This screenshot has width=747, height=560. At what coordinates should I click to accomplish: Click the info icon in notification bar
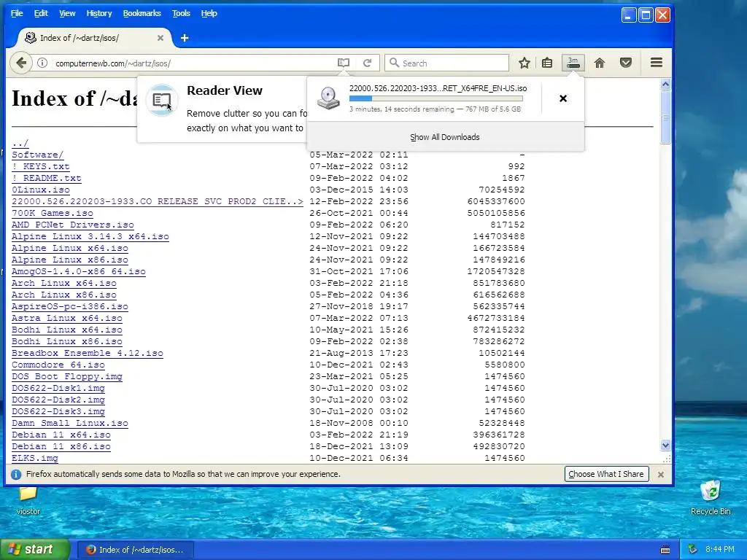(x=16, y=474)
